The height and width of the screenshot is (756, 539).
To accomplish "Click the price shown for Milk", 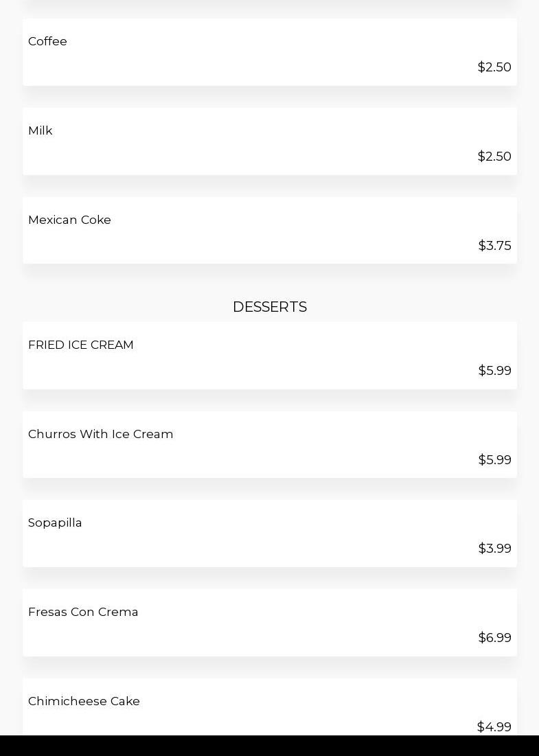I will coord(494,157).
